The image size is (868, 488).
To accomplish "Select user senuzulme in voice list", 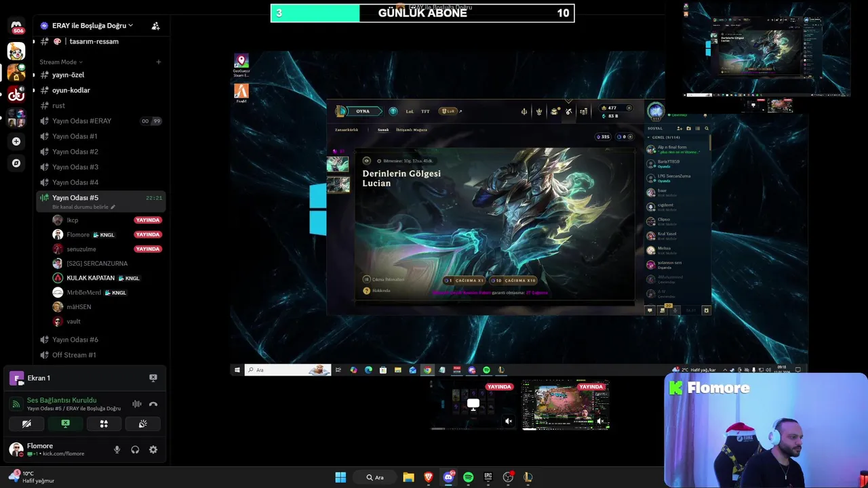I will 107,249.
